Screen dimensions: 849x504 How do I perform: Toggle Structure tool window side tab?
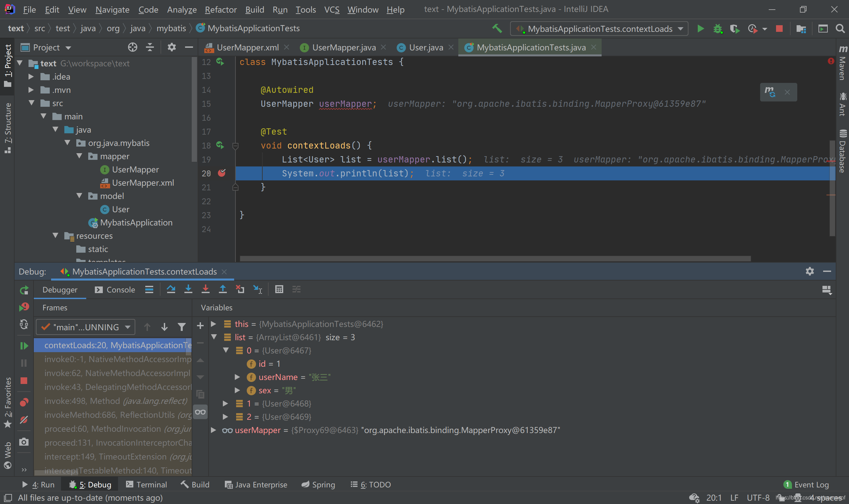click(x=8, y=128)
